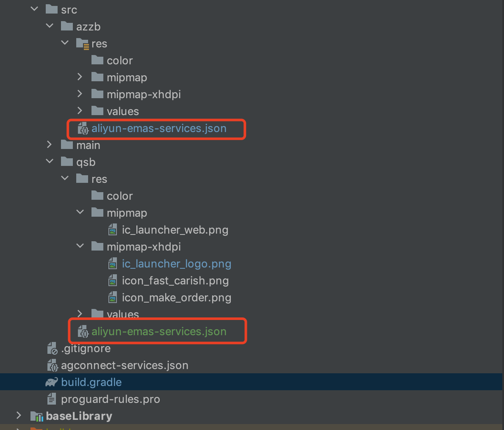Click the icon_make_order.png image file icon
This screenshot has height=430, width=504.
113,298
